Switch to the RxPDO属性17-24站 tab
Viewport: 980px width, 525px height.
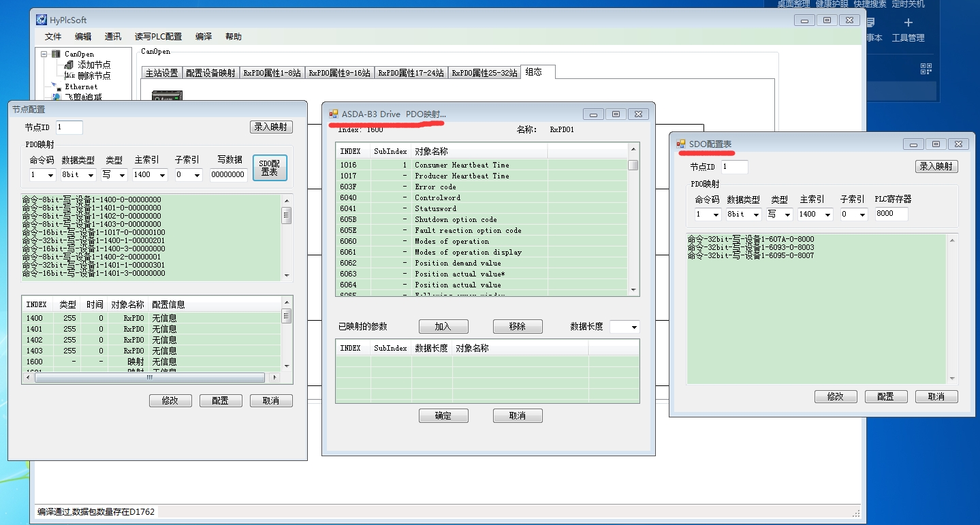(x=411, y=73)
